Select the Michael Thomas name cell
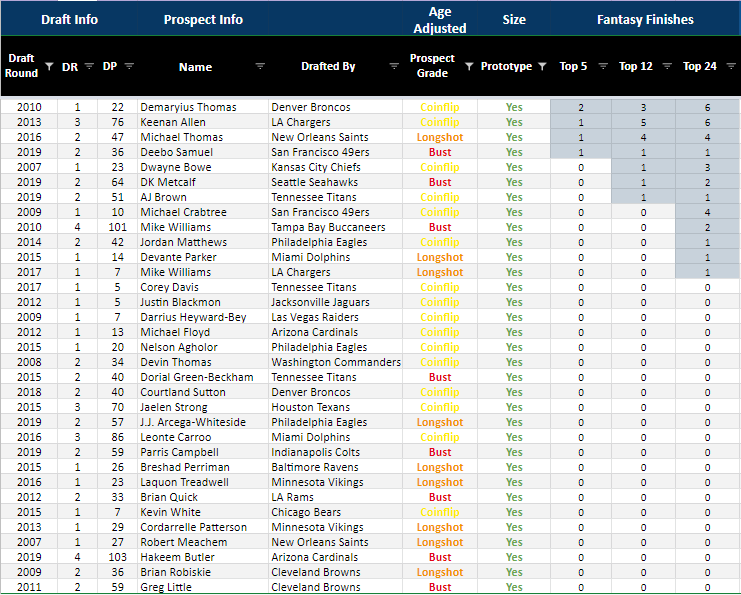 point(203,138)
